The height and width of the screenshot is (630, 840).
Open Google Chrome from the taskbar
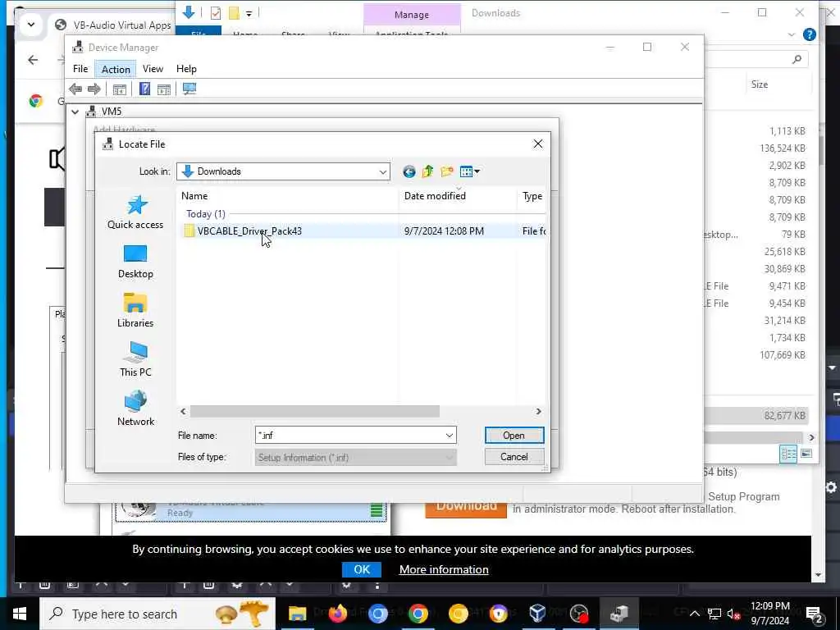pos(418,614)
